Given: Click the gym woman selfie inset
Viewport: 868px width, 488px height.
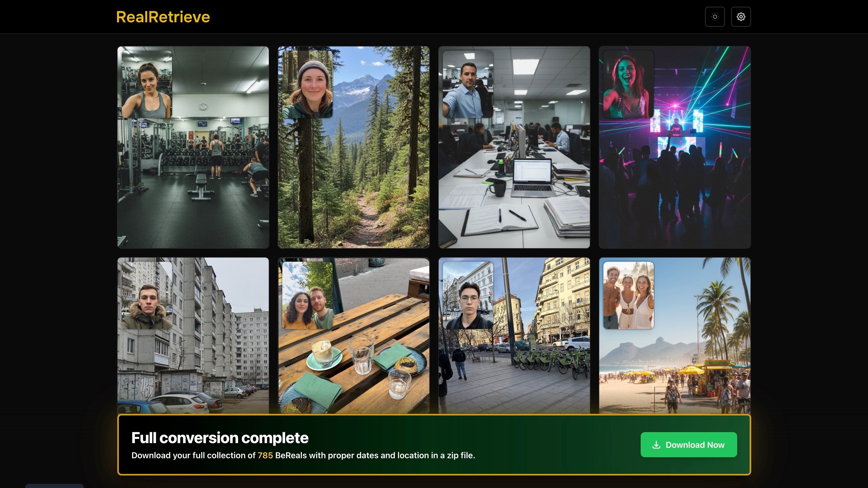Looking at the screenshot, I should [146, 84].
